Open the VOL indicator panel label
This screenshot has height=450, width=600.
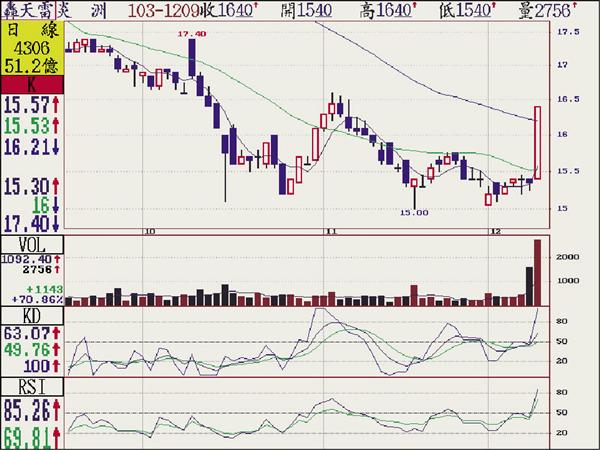tap(33, 245)
